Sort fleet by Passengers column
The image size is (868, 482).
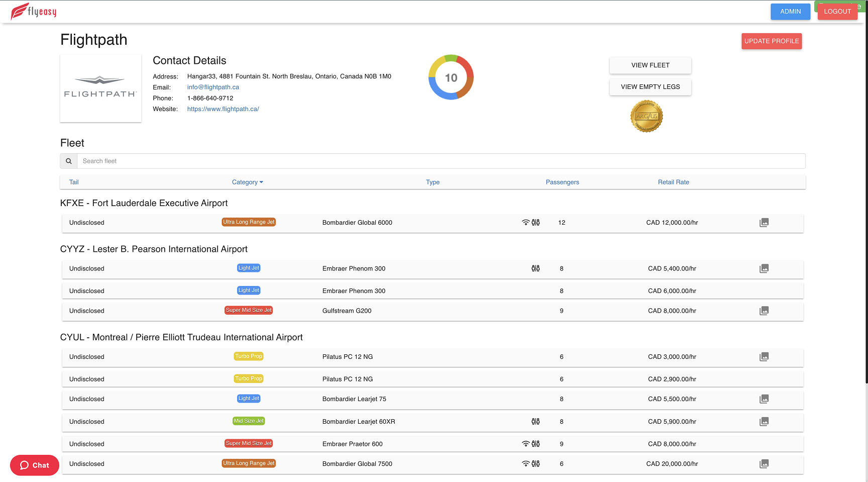(562, 182)
